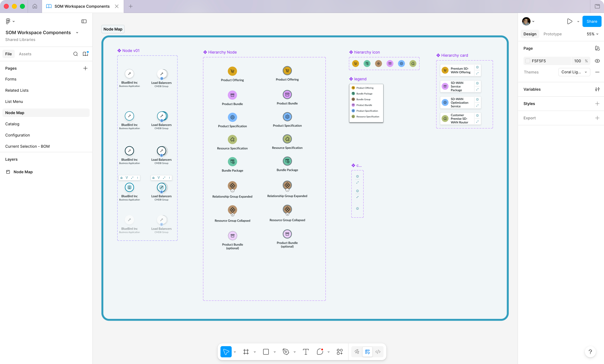The width and height of the screenshot is (604, 364).
Task: Open the Catalog page
Action: pyautogui.click(x=12, y=124)
